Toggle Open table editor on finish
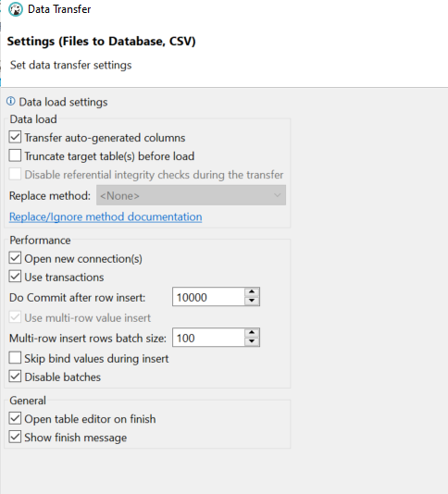The width and height of the screenshot is (448, 494). coord(15,419)
